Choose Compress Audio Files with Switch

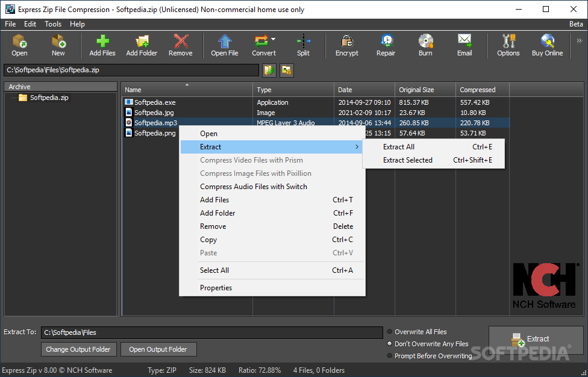pos(272,187)
